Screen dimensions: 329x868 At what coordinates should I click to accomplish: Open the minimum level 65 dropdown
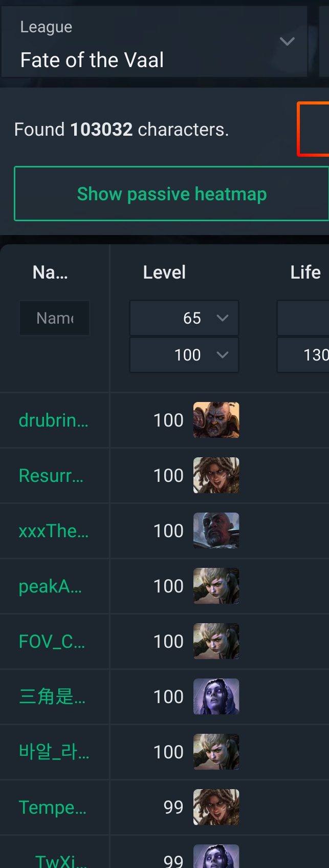click(184, 318)
